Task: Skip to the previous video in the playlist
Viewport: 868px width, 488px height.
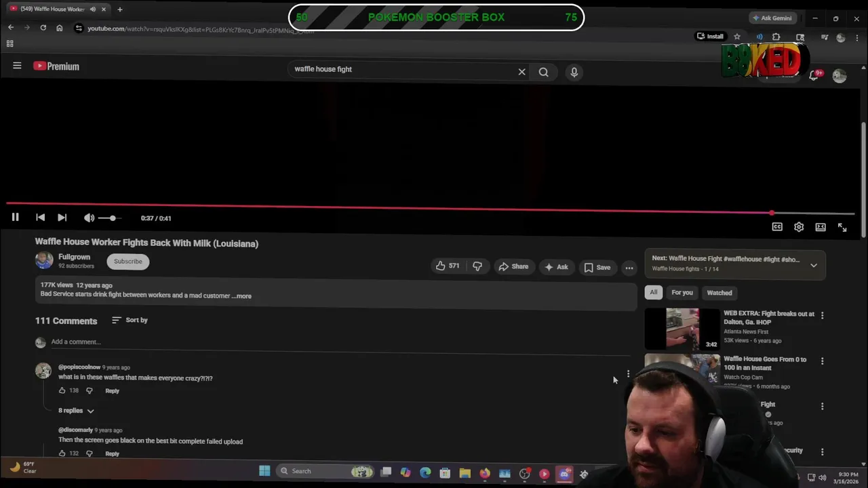Action: click(40, 218)
